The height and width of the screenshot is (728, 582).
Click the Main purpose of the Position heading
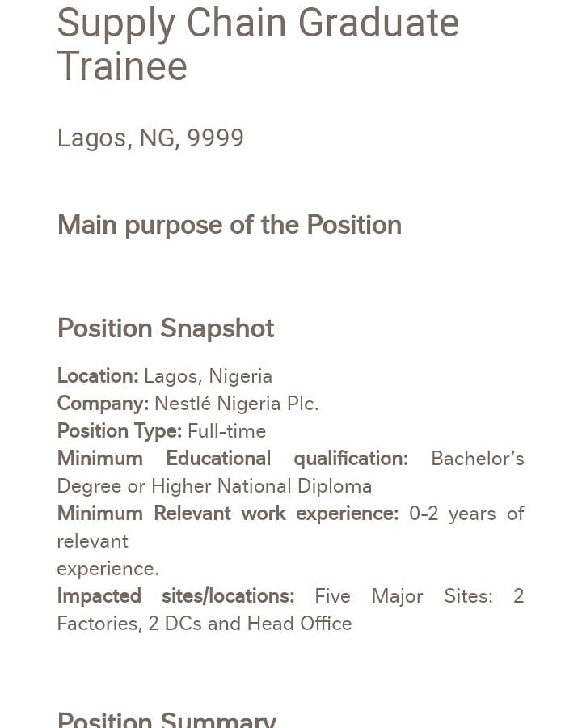(230, 225)
